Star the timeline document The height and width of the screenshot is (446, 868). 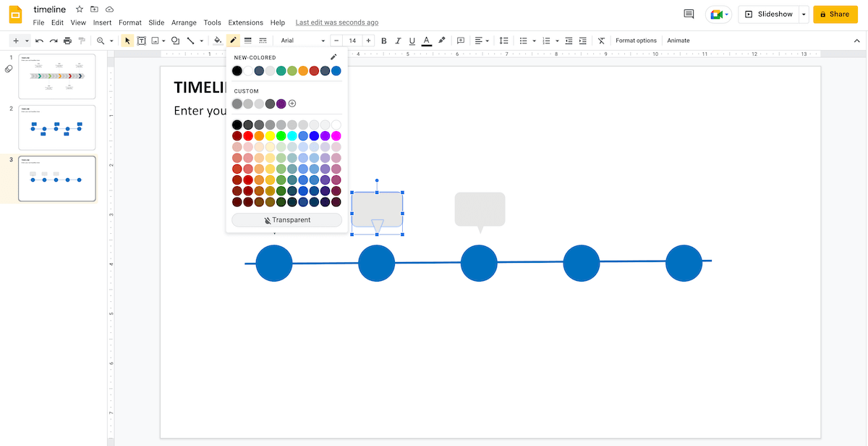[x=80, y=9]
